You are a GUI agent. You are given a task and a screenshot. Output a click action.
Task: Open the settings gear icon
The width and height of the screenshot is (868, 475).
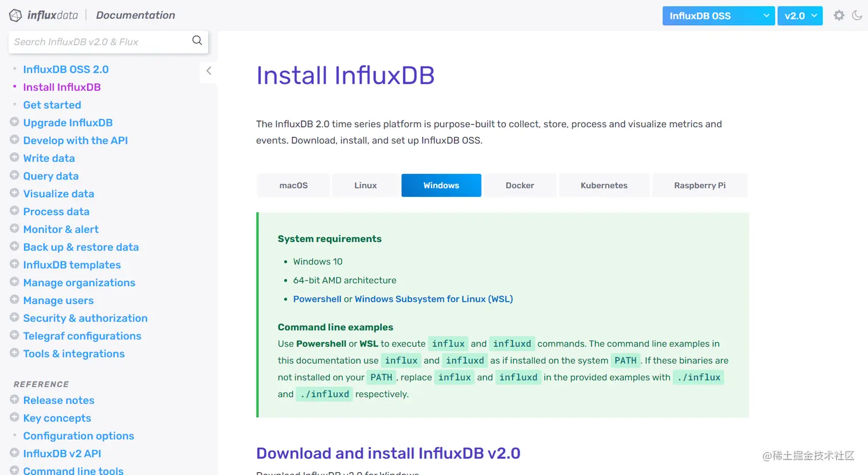coord(839,15)
